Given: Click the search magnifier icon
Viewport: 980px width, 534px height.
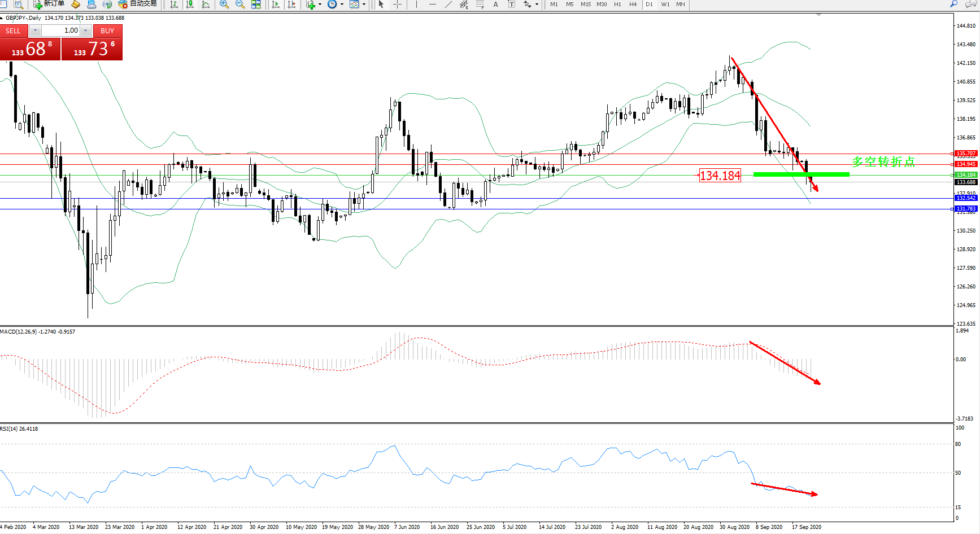Looking at the screenshot, I should (954, 4).
